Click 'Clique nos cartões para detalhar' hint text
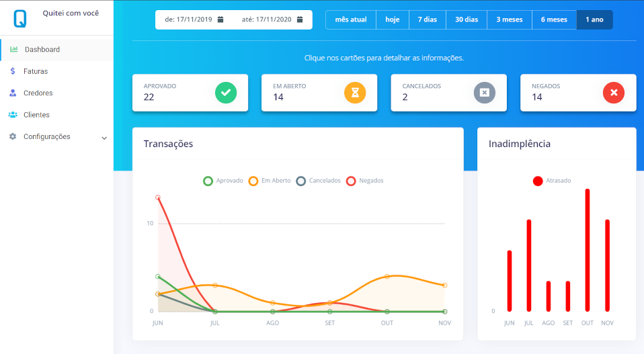 [x=384, y=58]
